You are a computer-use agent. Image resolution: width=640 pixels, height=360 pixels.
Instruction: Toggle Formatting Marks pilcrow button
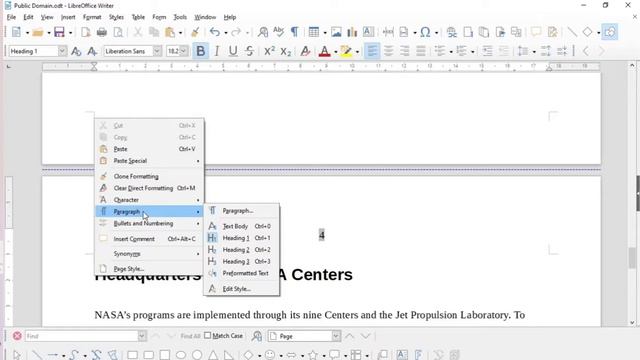294,32
